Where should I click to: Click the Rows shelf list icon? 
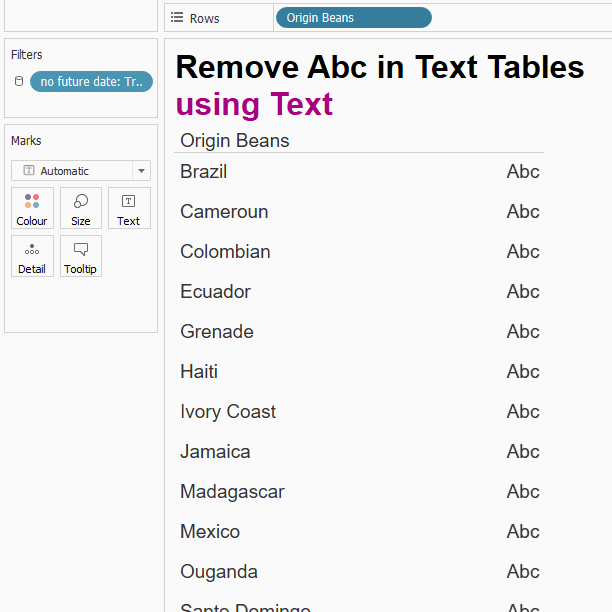(177, 18)
